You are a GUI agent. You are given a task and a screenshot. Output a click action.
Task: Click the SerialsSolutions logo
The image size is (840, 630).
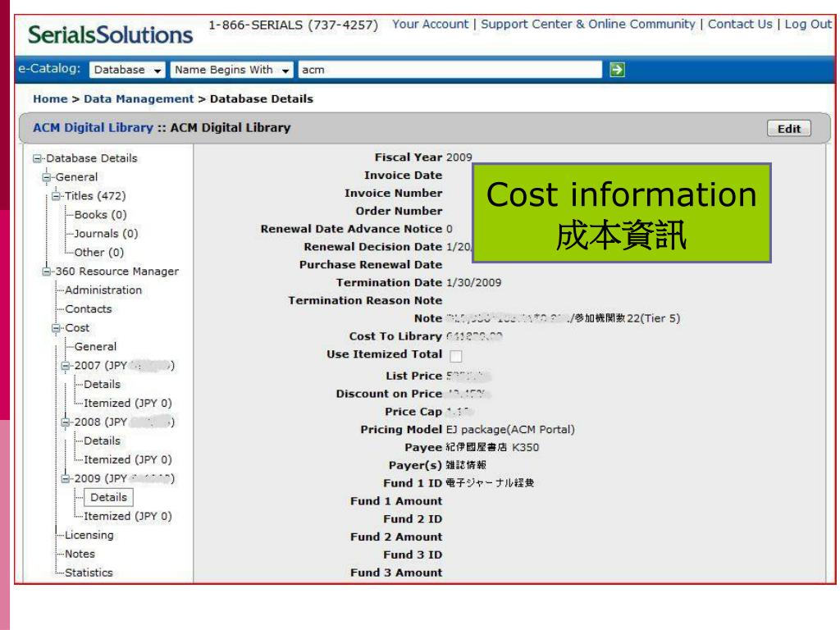110,34
